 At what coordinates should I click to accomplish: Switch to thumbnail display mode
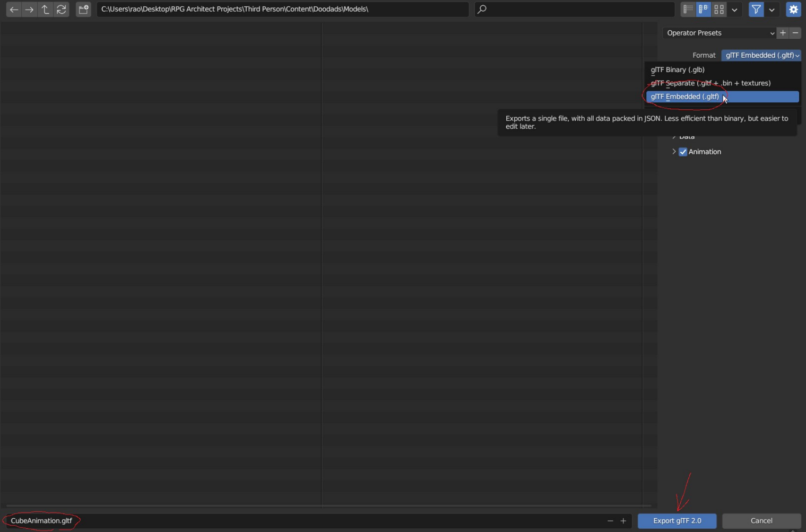[719, 10]
